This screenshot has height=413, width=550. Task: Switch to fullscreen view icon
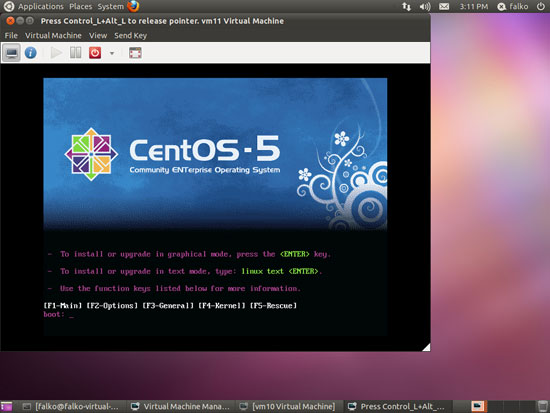(x=135, y=53)
